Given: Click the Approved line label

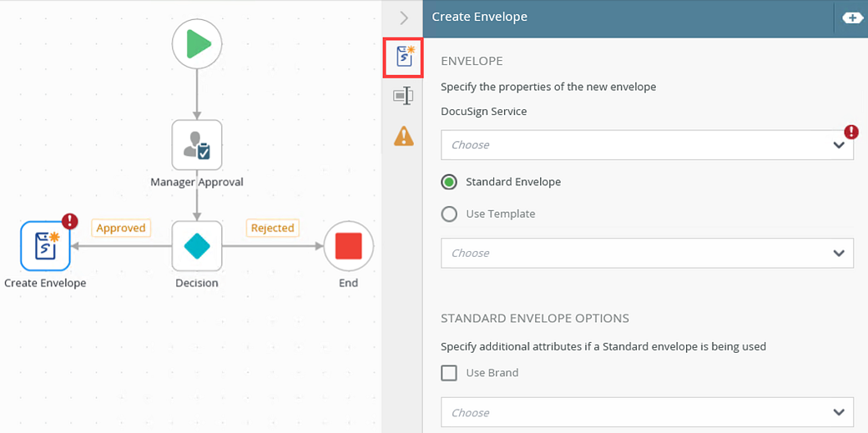Looking at the screenshot, I should click(121, 228).
